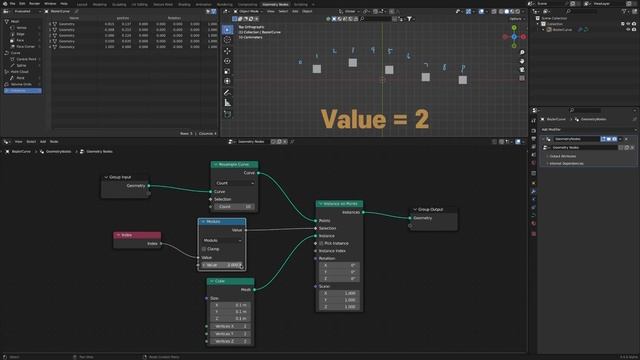
Task: Click the Properties editor search field
Action: coord(585,110)
